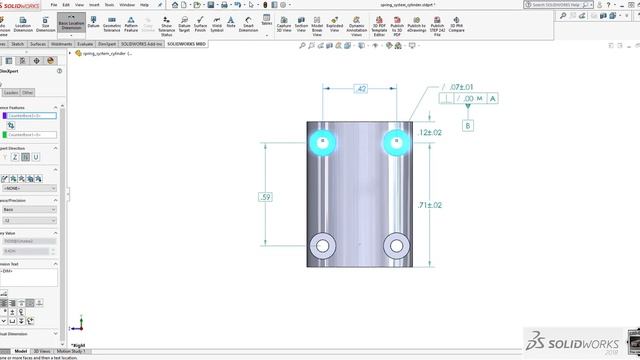Collapse the Reference Features section
Screen dimensions: 640x360
56,108
